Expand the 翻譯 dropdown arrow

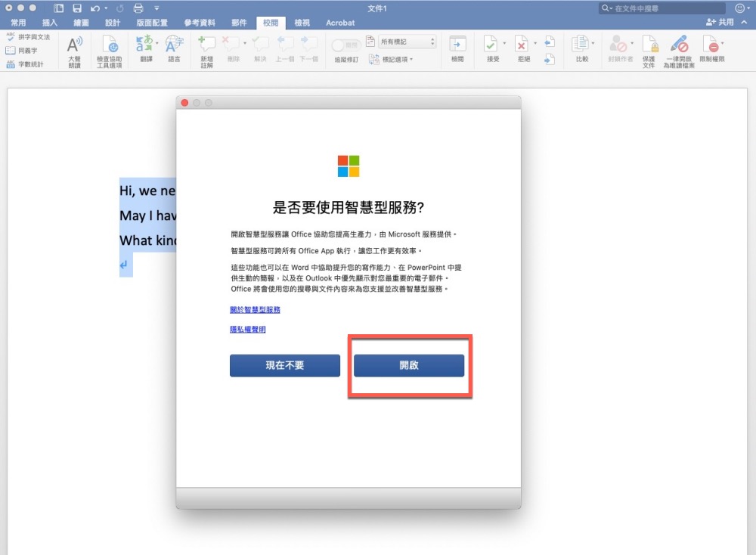(x=157, y=43)
